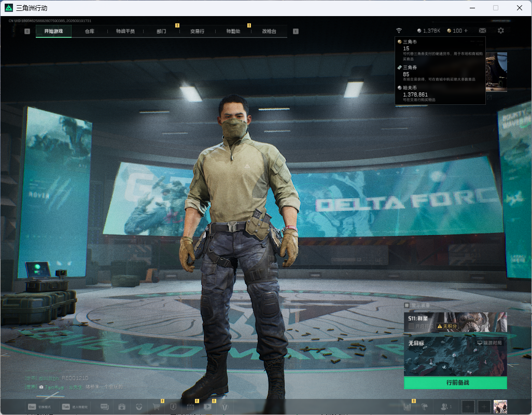Open the shopping cart store icon

coord(156,407)
